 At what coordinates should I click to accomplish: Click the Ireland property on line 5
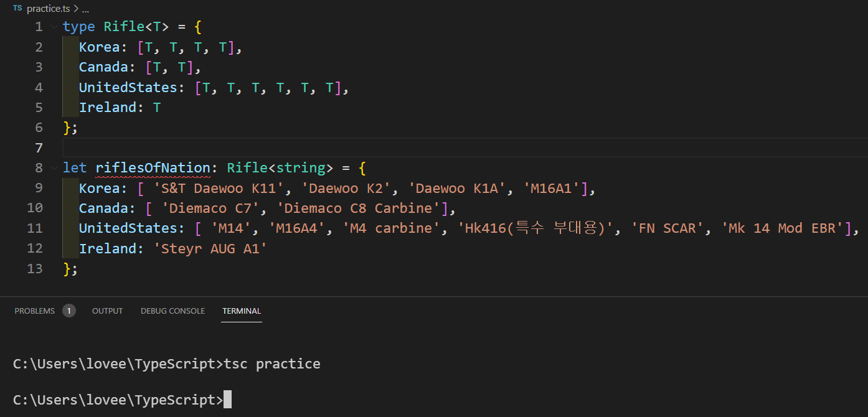point(108,108)
